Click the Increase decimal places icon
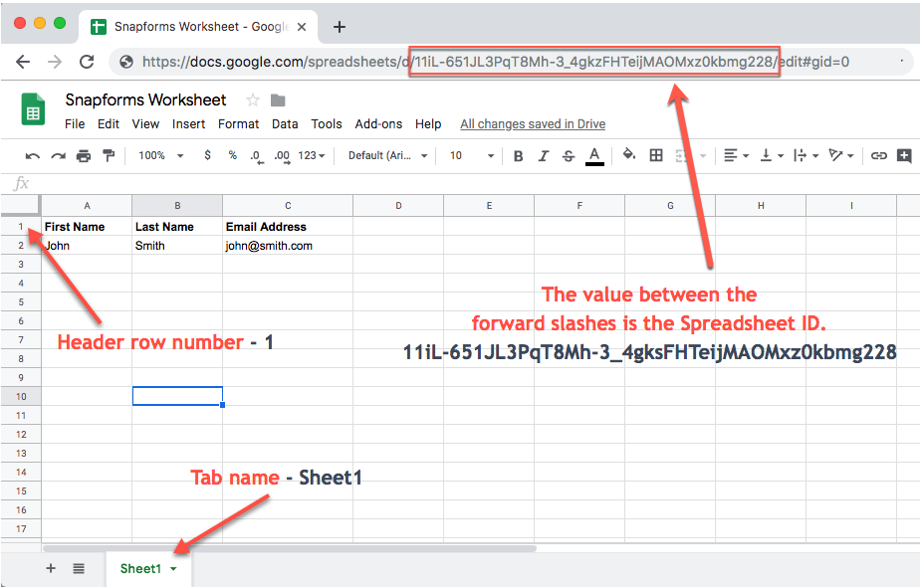 pos(282,156)
